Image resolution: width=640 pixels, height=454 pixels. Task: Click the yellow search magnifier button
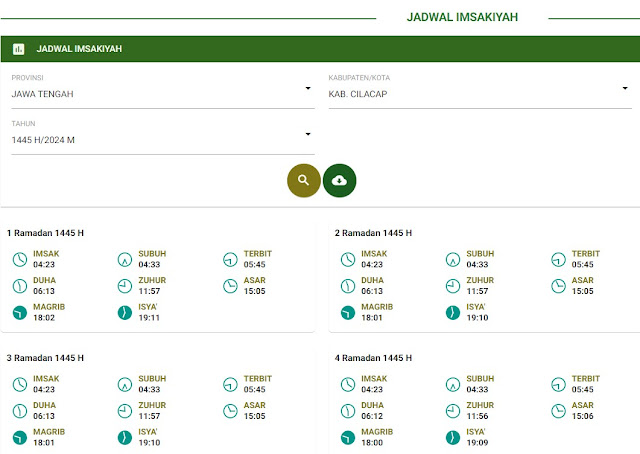pyautogui.click(x=304, y=180)
